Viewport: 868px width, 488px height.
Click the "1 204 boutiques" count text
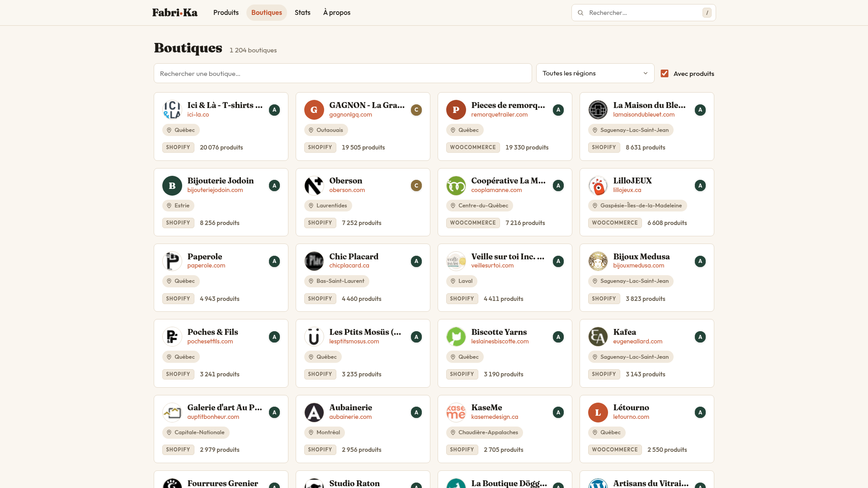point(253,50)
